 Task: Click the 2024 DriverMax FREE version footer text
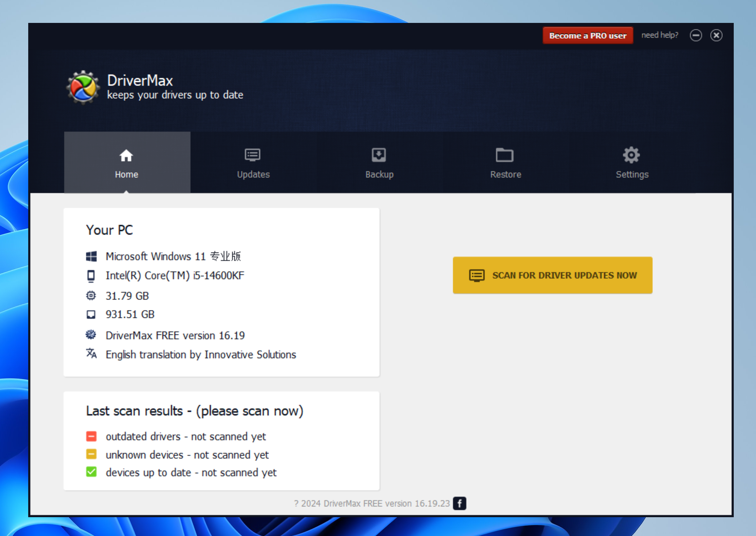372,503
